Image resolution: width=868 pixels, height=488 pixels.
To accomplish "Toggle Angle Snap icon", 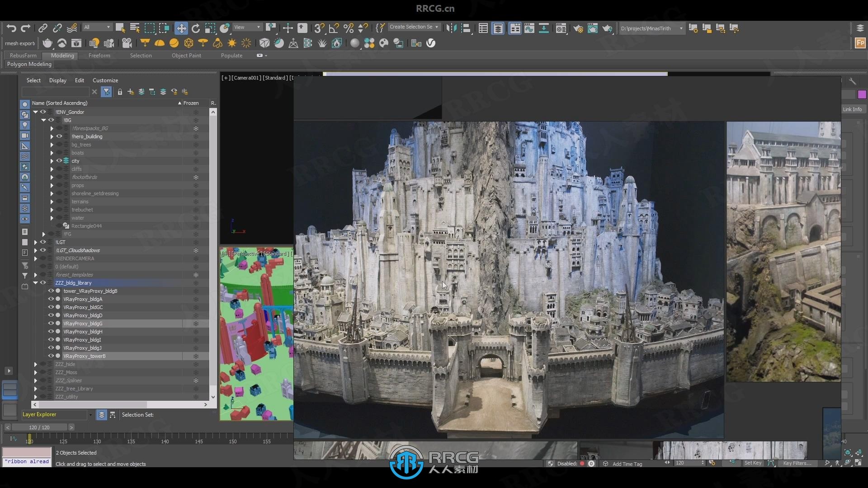I will tap(334, 28).
